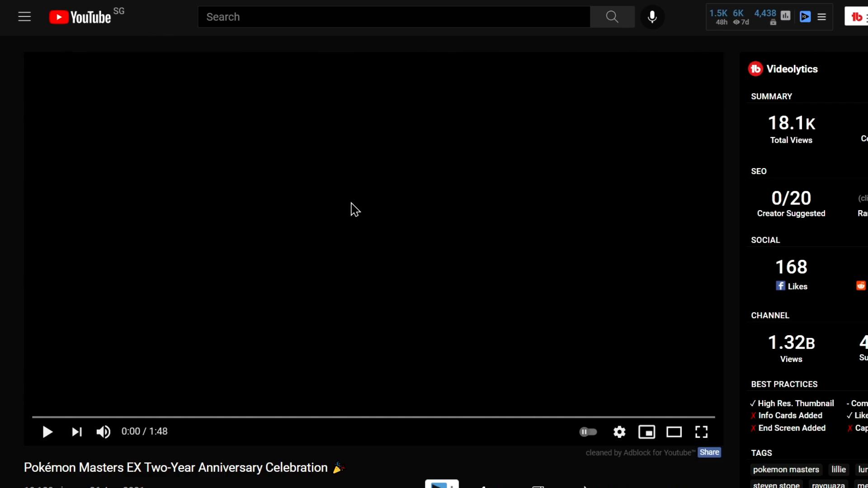The width and height of the screenshot is (868, 488).
Task: Open player settings gear menu
Action: point(619,432)
